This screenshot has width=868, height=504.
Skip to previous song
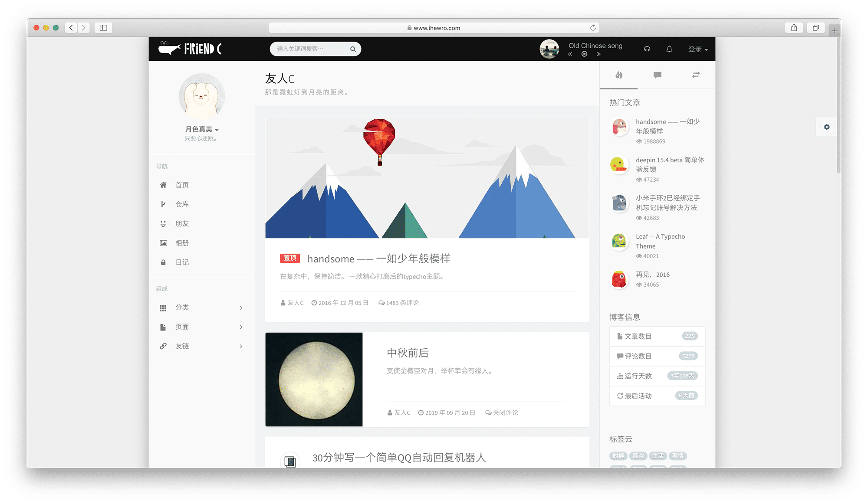[x=570, y=54]
